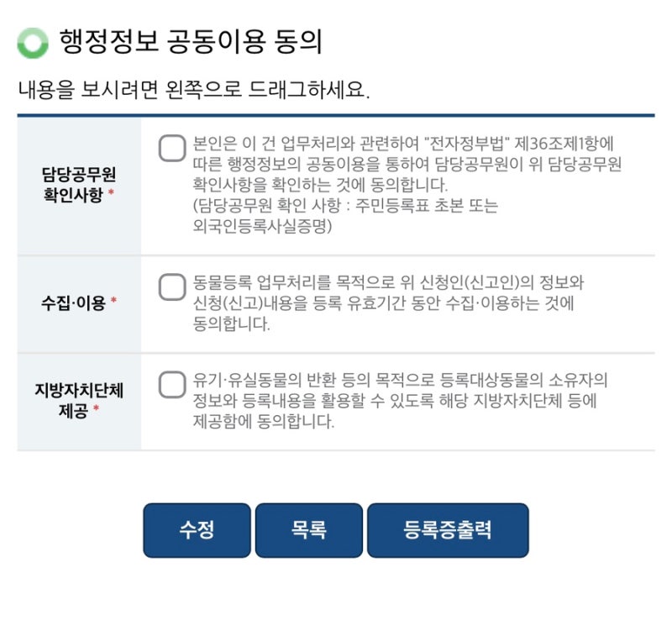Click the 수정 button
The width and height of the screenshot is (672, 636).
(x=197, y=530)
